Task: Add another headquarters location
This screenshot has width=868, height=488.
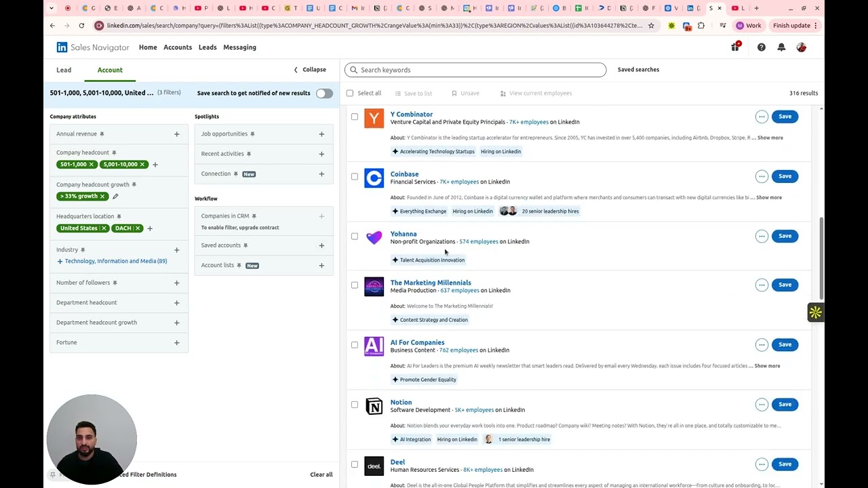Action: 150,228
